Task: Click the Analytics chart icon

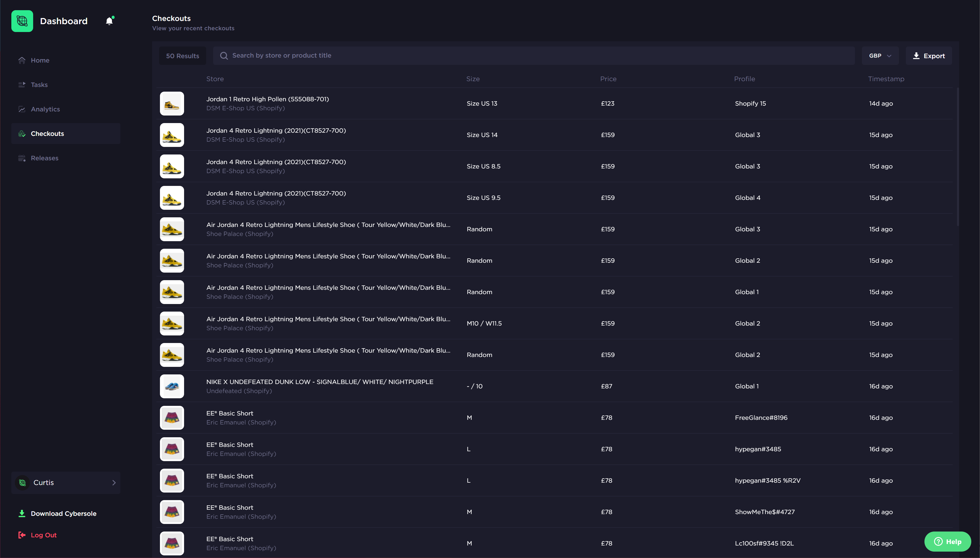Action: pyautogui.click(x=22, y=109)
